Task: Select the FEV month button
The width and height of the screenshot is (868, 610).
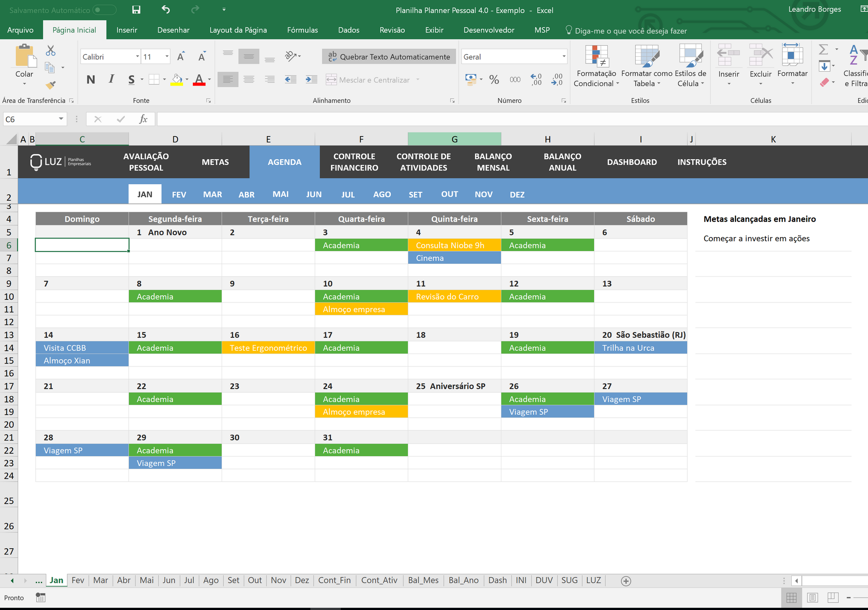Action: 179,194
